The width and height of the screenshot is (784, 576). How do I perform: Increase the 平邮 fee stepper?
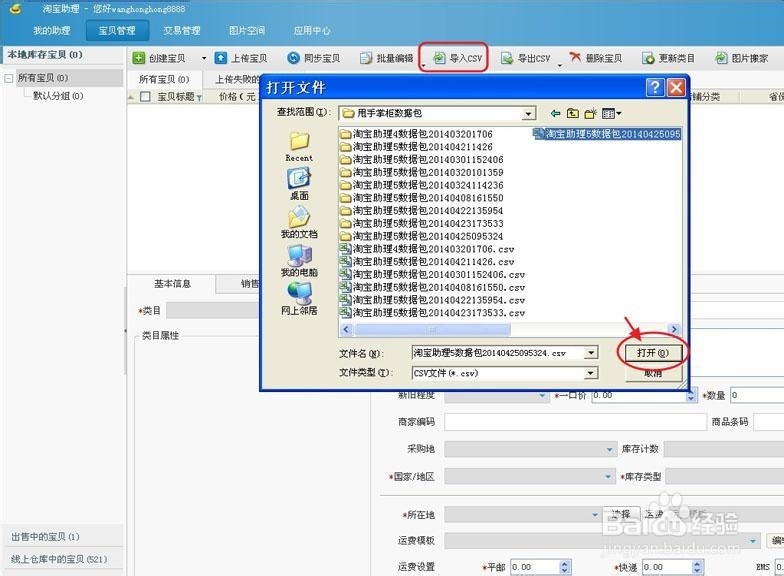tap(564, 564)
